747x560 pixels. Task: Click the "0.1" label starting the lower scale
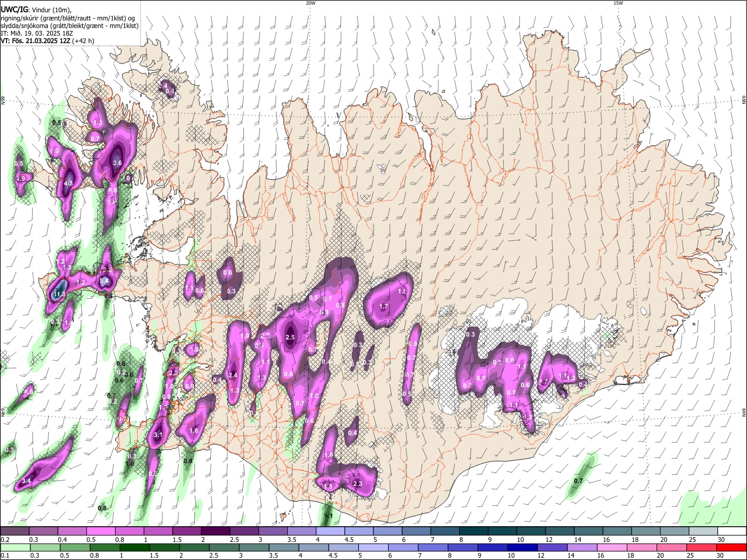[5, 555]
